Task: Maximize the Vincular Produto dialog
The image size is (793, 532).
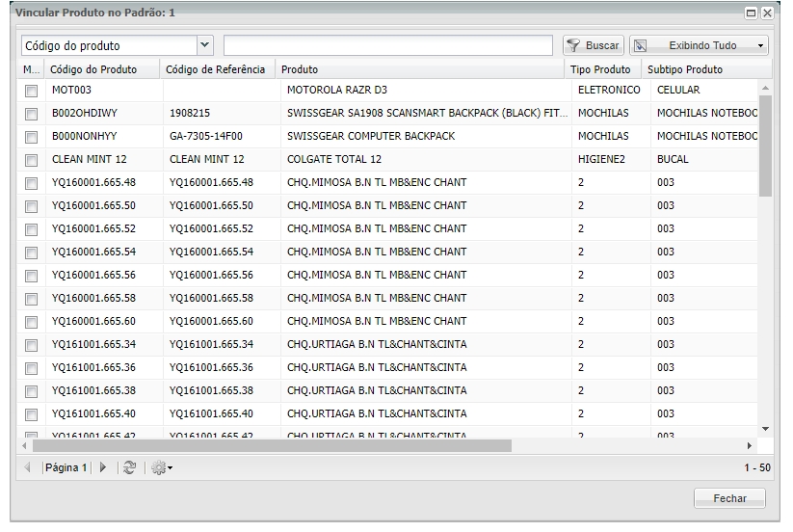Action: click(751, 13)
